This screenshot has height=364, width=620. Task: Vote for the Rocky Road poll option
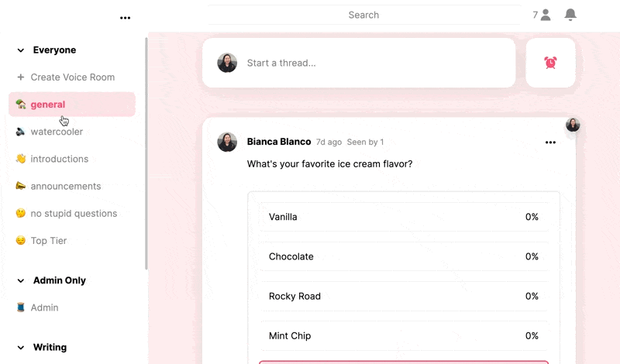point(404,296)
